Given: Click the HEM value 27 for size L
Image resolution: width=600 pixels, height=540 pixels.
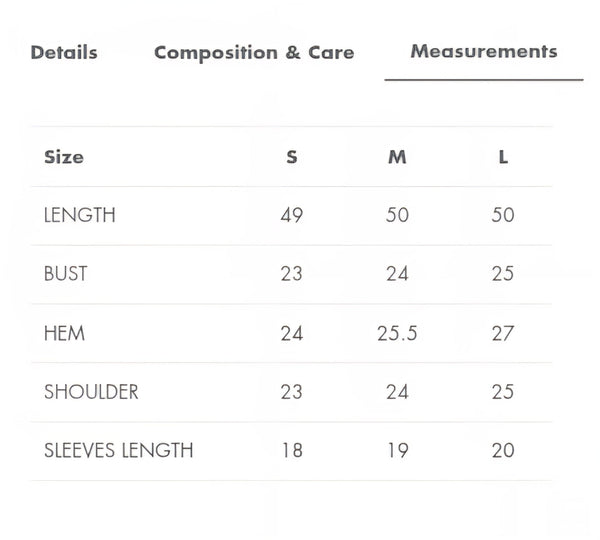Looking at the screenshot, I should [x=503, y=333].
